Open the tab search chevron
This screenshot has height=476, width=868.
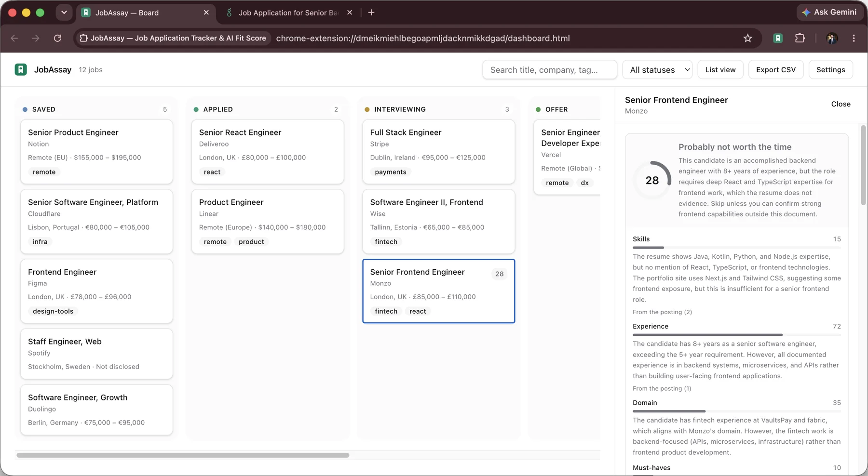tap(64, 13)
